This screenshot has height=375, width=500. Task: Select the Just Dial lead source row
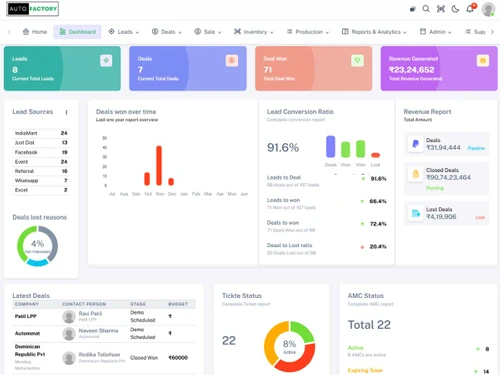click(x=41, y=142)
